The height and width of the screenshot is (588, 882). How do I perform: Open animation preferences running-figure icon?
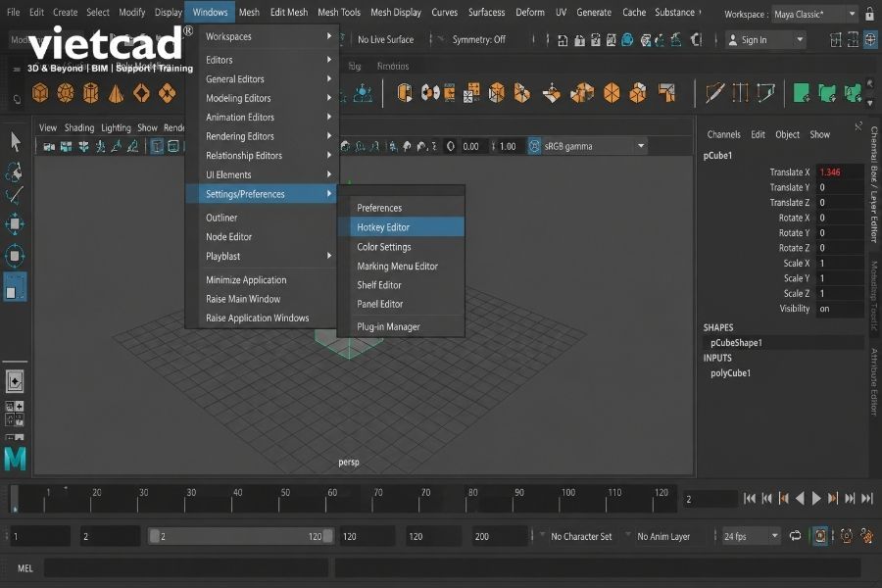click(x=867, y=536)
